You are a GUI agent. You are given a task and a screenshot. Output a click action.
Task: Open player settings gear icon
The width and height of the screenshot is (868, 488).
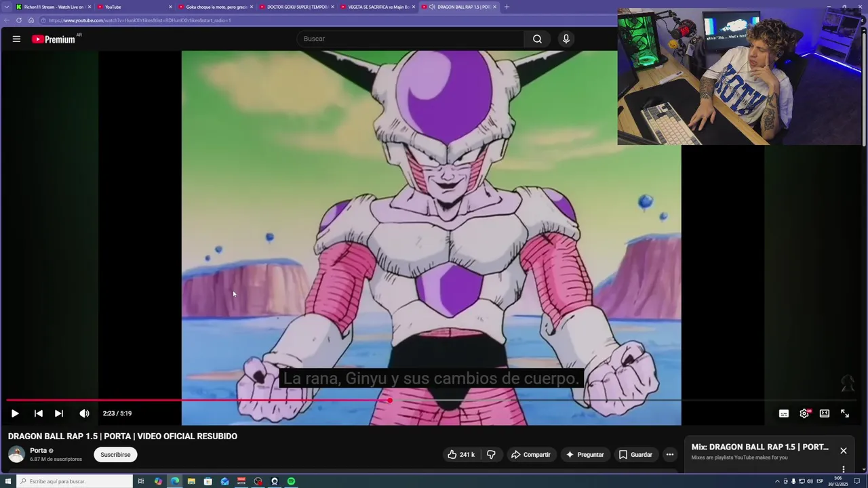pyautogui.click(x=804, y=413)
